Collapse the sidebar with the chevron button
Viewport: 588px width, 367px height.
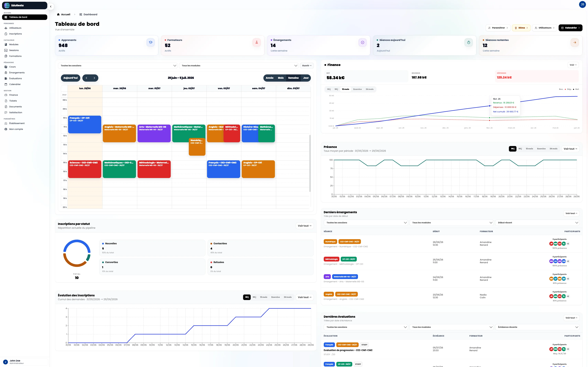(x=51, y=7)
